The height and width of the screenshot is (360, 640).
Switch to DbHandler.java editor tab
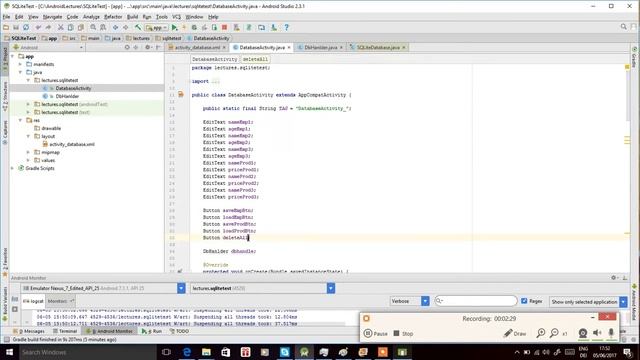point(320,47)
